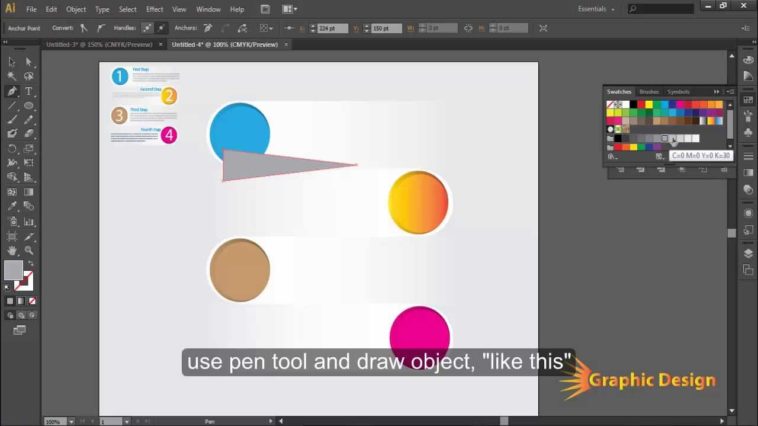This screenshot has width=758, height=426.
Task: Select the Pencil tool
Action: point(29,119)
